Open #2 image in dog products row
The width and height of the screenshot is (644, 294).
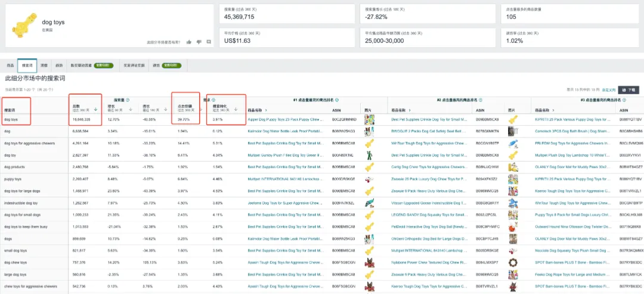point(513,167)
